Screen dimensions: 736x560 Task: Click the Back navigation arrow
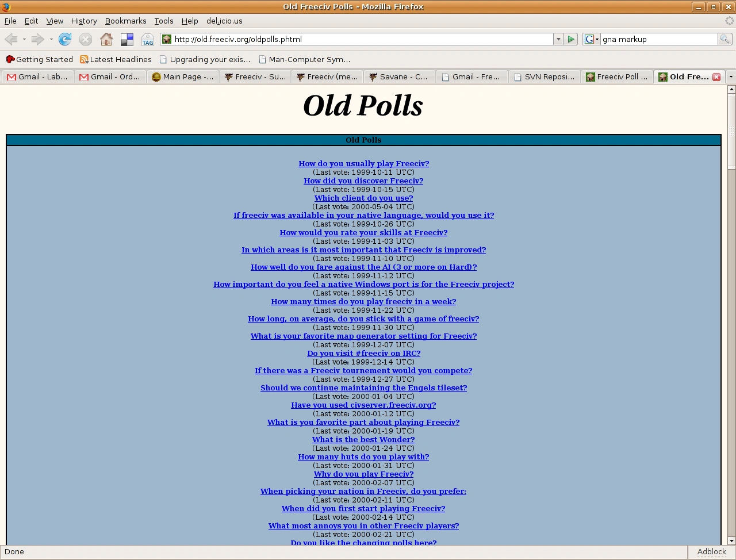pos(11,39)
